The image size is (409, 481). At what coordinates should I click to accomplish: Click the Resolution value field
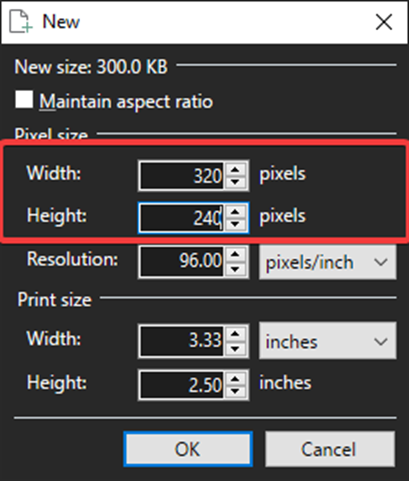pyautogui.click(x=182, y=261)
